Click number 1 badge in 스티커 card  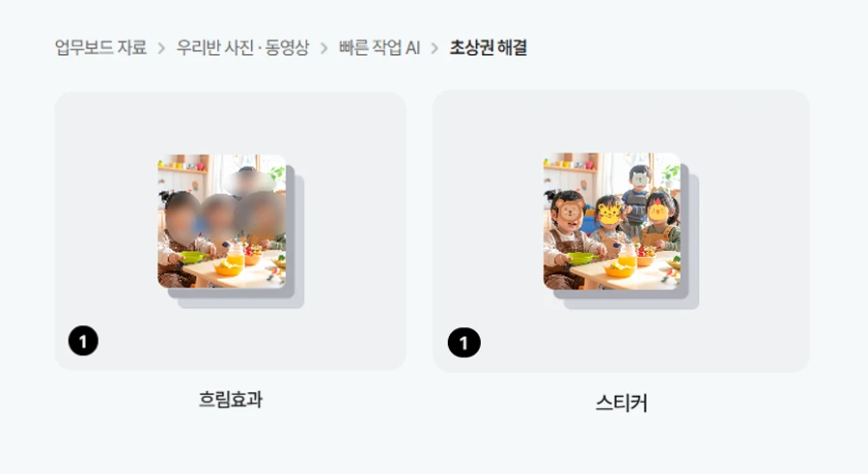pyautogui.click(x=463, y=343)
